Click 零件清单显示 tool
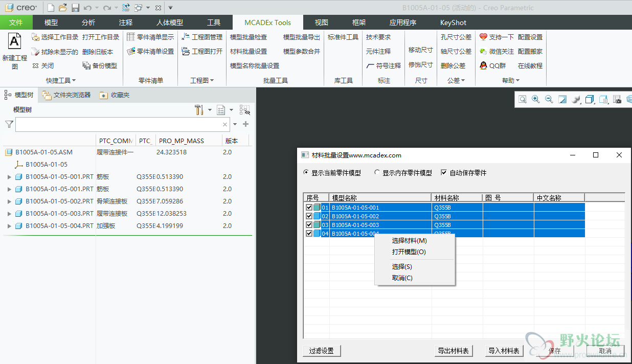The image size is (632, 364). click(x=150, y=37)
